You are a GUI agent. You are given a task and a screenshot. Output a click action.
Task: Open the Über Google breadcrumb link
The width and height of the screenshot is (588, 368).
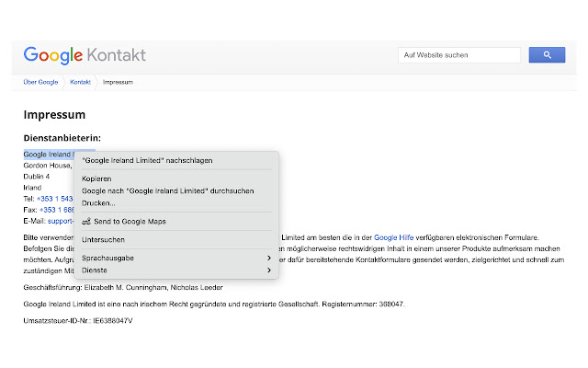click(40, 82)
